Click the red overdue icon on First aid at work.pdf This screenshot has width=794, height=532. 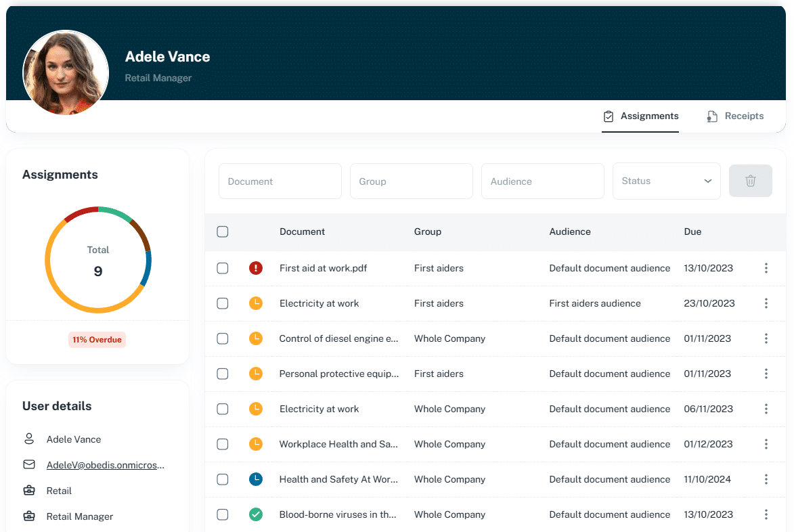point(256,268)
